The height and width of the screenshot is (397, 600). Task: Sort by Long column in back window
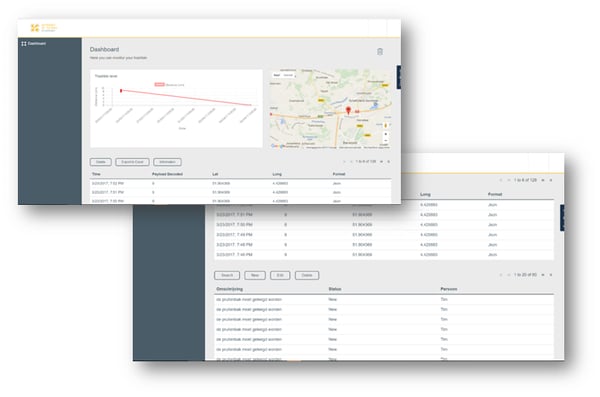pyautogui.click(x=425, y=194)
